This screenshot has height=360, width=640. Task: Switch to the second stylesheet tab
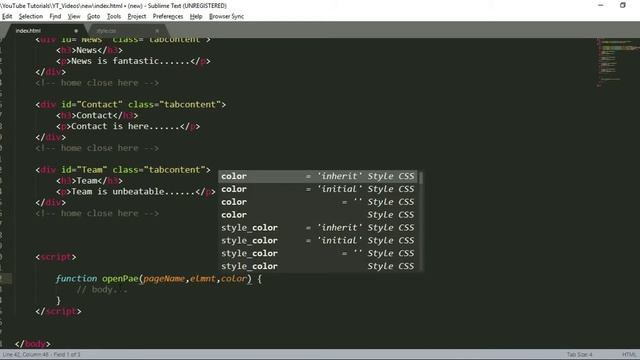click(x=127, y=31)
